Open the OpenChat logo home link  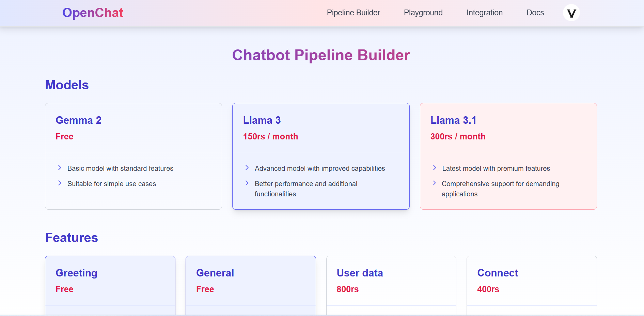(93, 13)
